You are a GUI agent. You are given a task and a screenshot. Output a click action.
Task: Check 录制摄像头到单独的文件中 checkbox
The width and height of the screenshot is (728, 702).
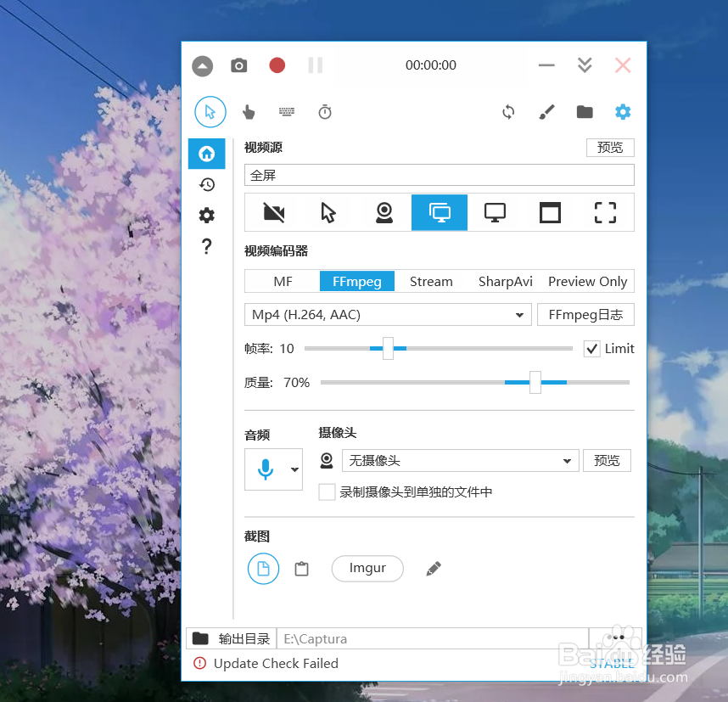pyautogui.click(x=327, y=492)
